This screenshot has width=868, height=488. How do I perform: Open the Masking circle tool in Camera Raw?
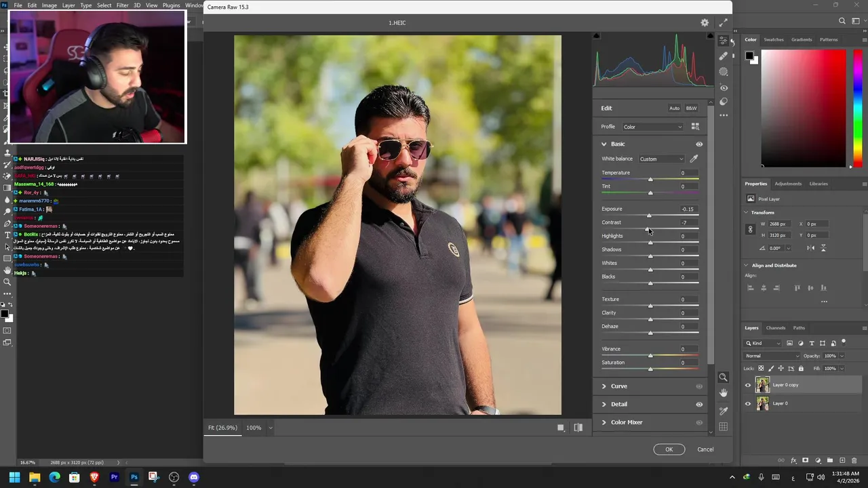tap(724, 72)
